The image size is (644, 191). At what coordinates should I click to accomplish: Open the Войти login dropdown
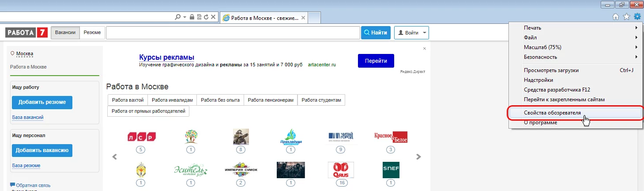[411, 33]
